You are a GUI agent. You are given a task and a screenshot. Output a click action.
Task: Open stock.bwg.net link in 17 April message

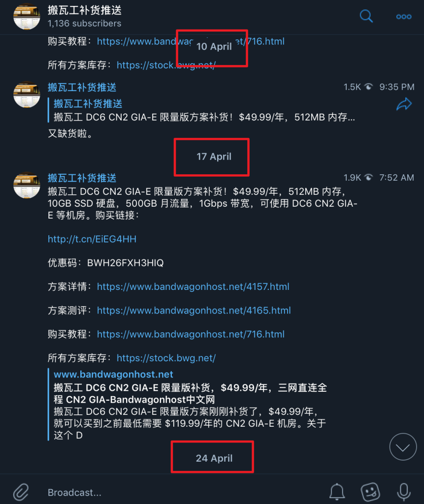(166, 358)
